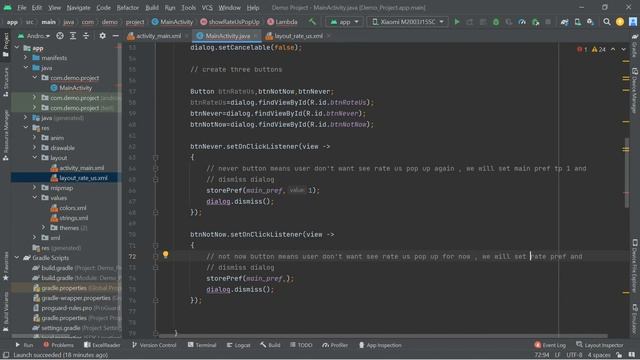
Task: Open the Terminal tool window
Action: pos(202,345)
